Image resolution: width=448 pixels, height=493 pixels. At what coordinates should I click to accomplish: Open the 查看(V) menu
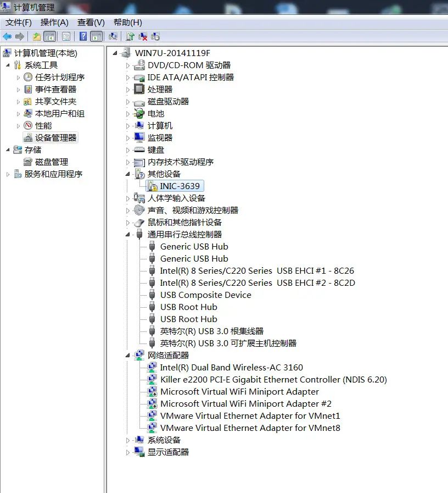point(89,23)
